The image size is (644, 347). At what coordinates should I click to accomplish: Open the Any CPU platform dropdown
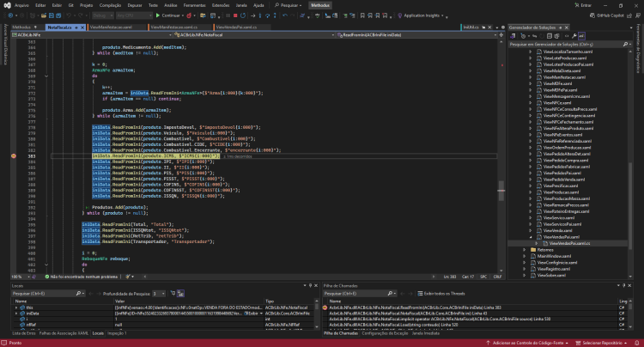(134, 15)
